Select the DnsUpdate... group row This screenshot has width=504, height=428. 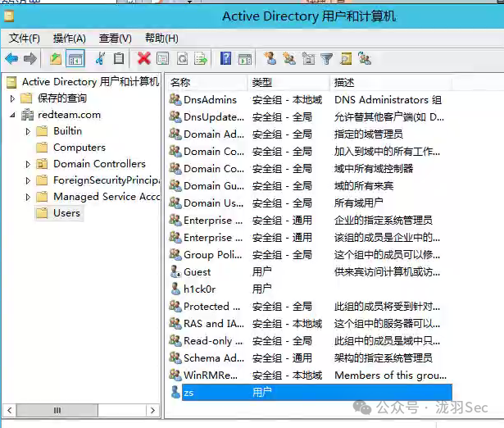[310, 116]
